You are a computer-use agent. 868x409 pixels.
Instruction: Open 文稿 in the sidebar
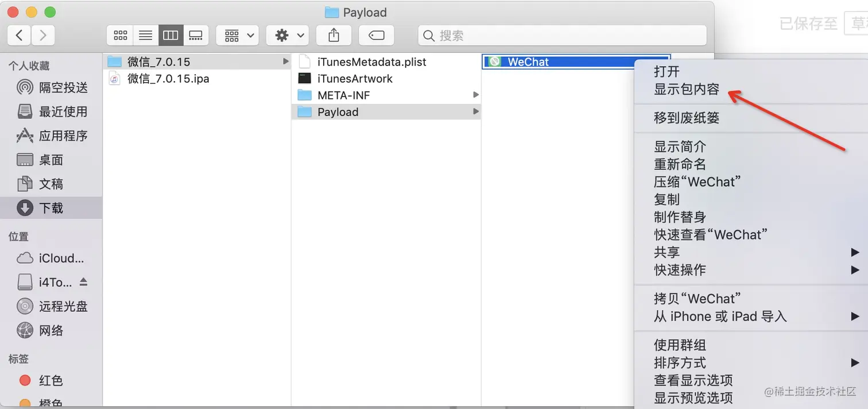52,184
